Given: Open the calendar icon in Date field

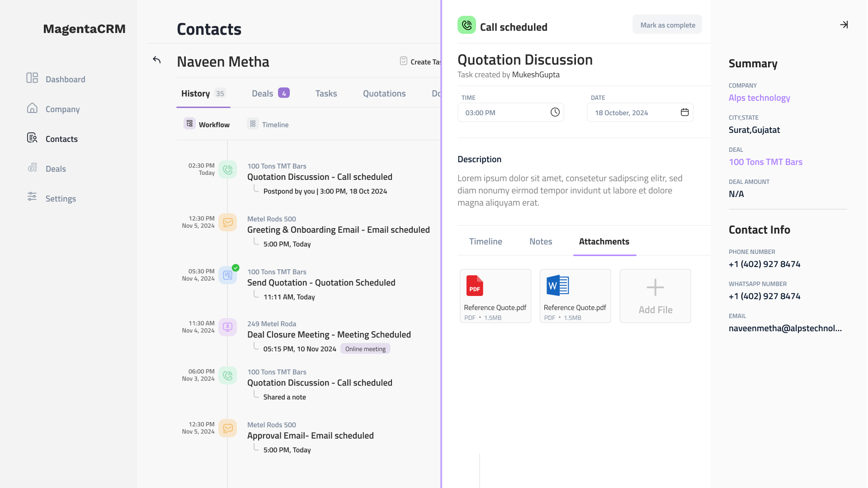Looking at the screenshot, I should [x=684, y=113].
